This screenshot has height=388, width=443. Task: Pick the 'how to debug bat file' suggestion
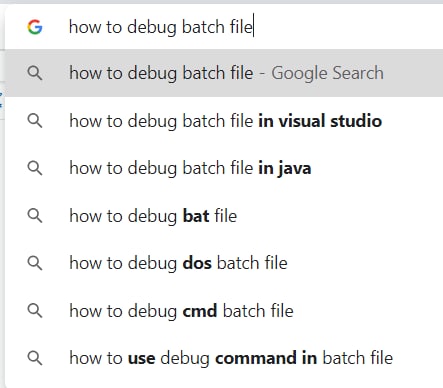[x=224, y=215]
